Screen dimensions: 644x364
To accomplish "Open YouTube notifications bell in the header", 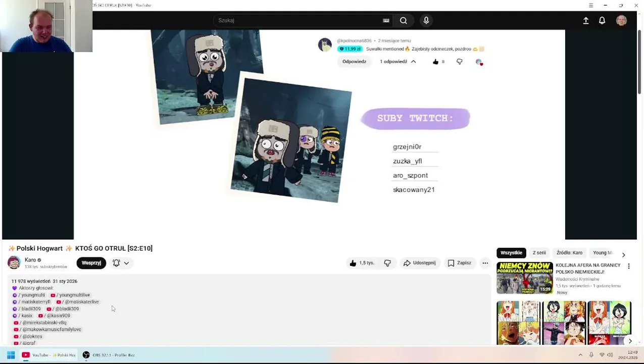I will click(602, 21).
